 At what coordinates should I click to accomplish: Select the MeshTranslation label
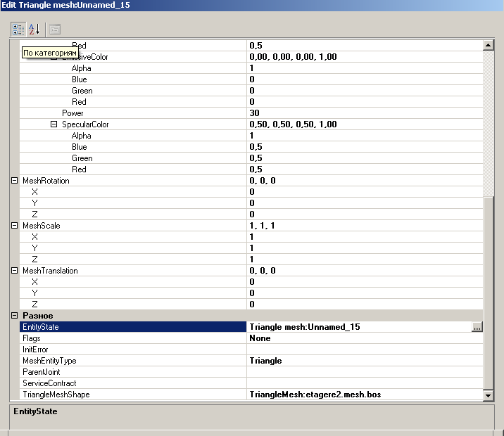50,270
